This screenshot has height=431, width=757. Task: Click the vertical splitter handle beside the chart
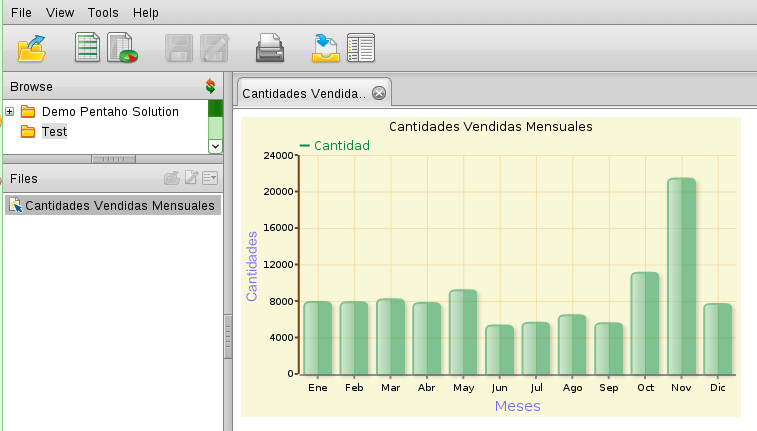[x=228, y=336]
